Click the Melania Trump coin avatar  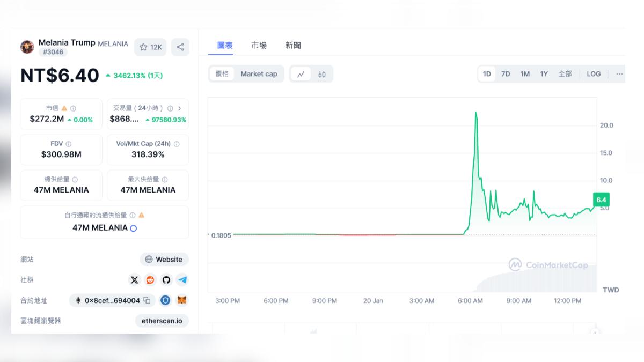coord(27,47)
